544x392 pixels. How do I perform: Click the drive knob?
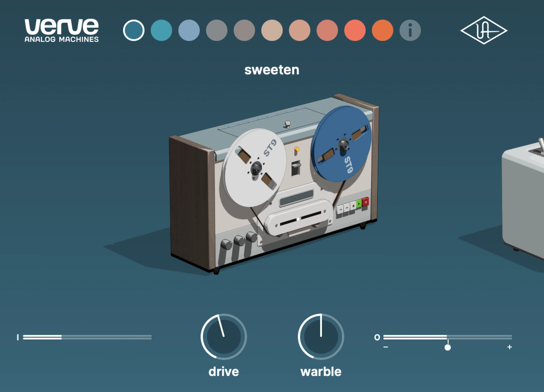coord(224,337)
